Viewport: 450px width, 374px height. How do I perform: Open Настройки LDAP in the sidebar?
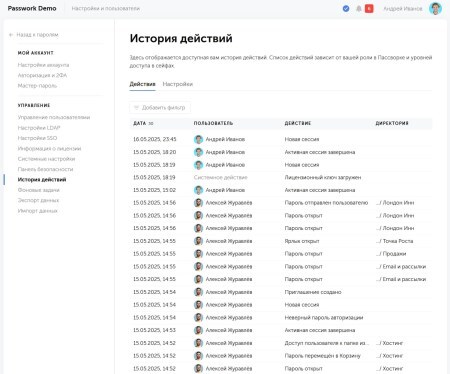(39, 128)
